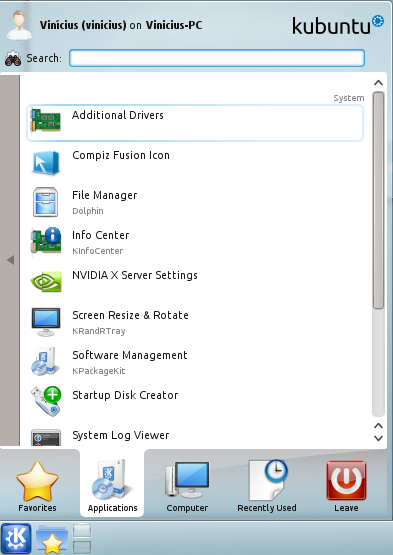Viewport: 393px width, 555px height.
Task: Click the kubuntu logo
Action: pos(338,25)
